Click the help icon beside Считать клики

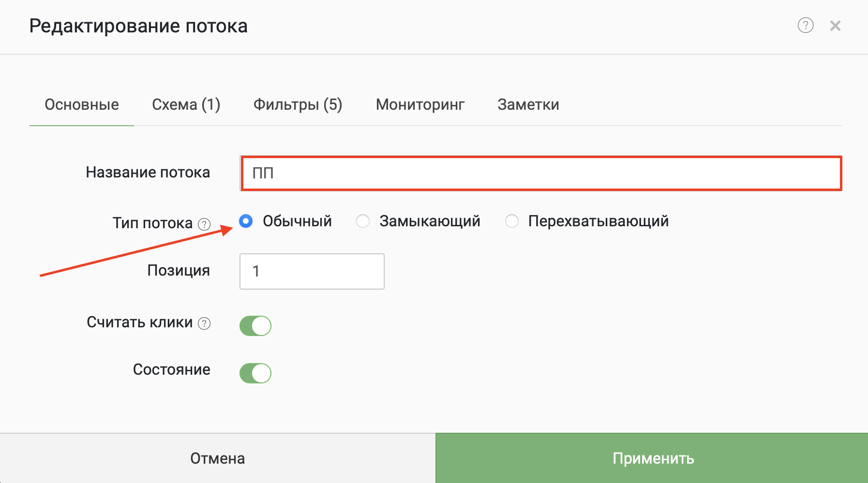tap(205, 323)
